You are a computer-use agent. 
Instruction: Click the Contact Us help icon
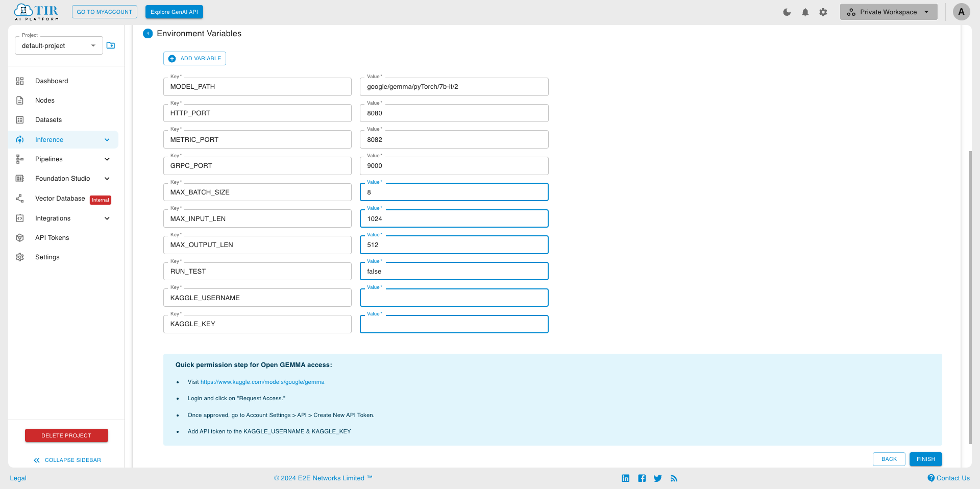coord(931,478)
